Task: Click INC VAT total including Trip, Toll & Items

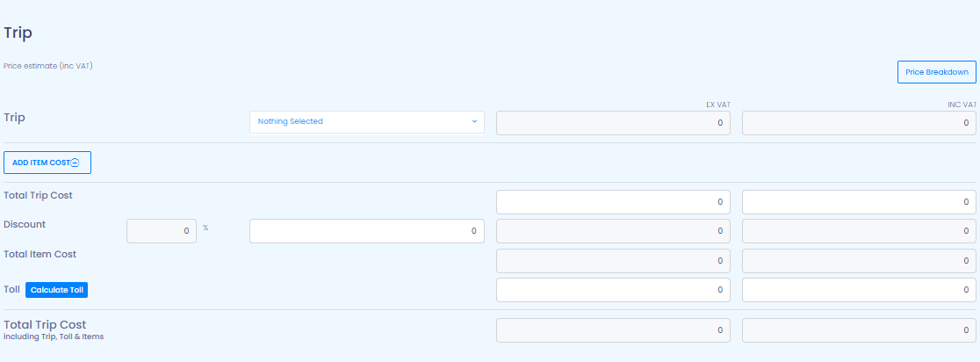Action: (859, 330)
